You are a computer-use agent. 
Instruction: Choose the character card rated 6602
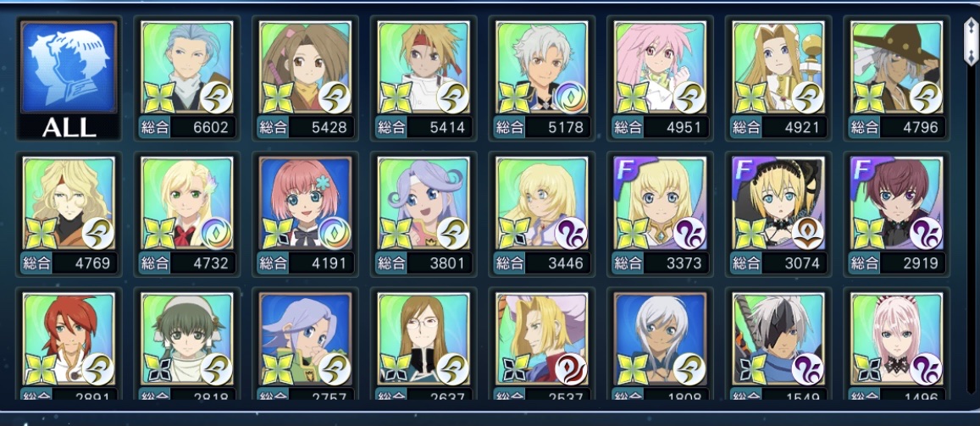pyautogui.click(x=187, y=80)
